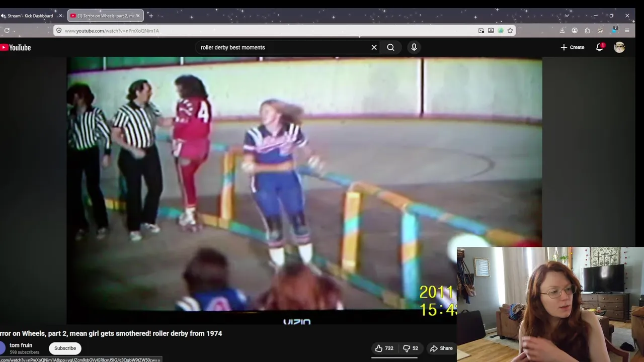Reload the page with the refresh icon
Screen dimensions: 644x362
click(7, 30)
